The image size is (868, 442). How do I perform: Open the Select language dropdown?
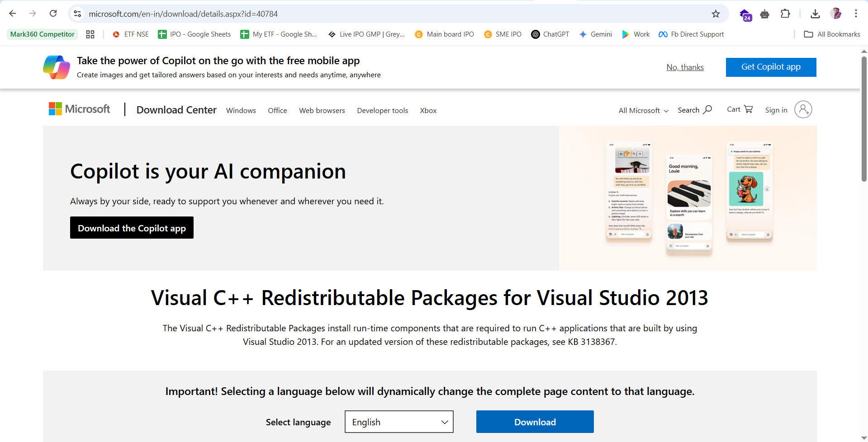click(x=399, y=422)
